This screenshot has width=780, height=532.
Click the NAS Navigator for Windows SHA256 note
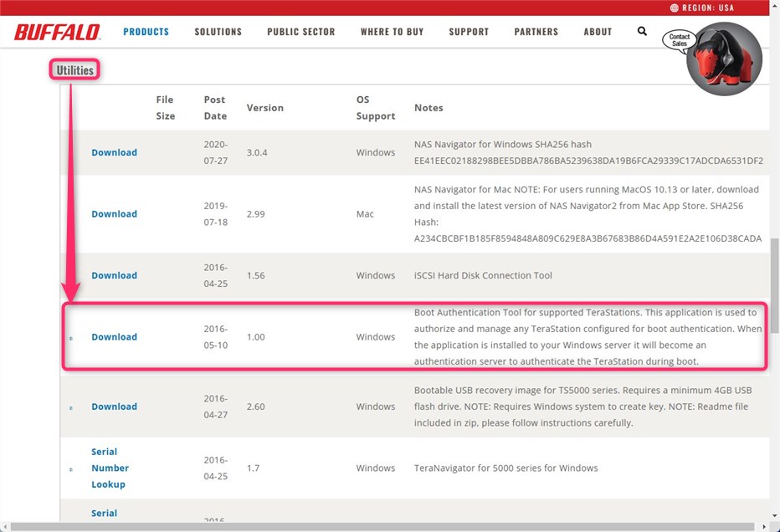pos(588,152)
